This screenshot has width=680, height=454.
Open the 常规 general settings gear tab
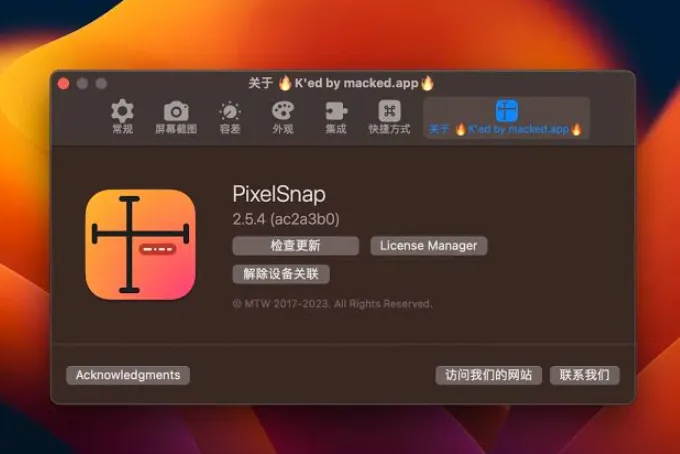122,117
